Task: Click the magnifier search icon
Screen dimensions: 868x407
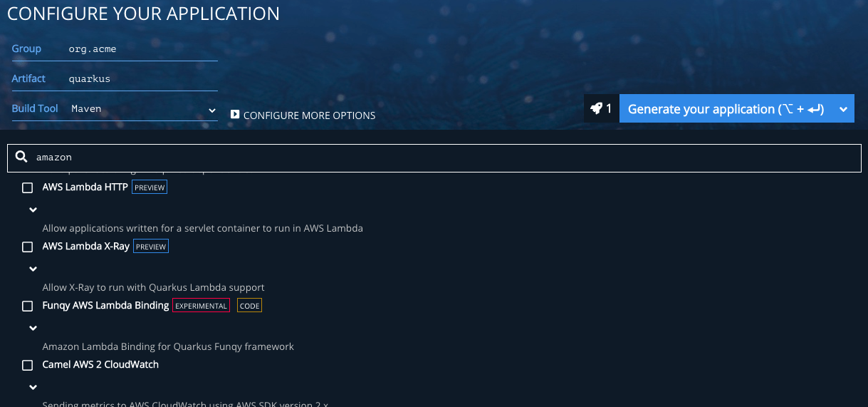Action: click(21, 157)
